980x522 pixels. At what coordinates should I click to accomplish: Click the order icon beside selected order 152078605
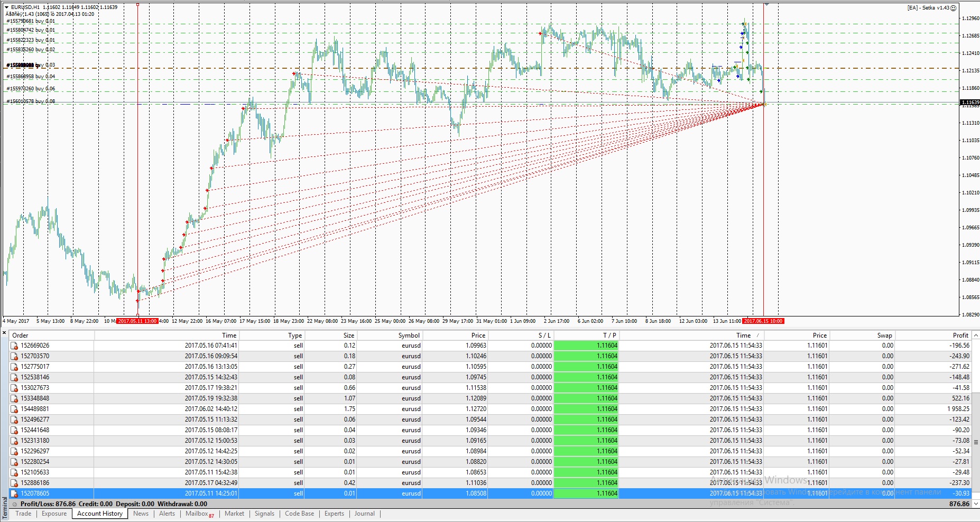pos(15,493)
